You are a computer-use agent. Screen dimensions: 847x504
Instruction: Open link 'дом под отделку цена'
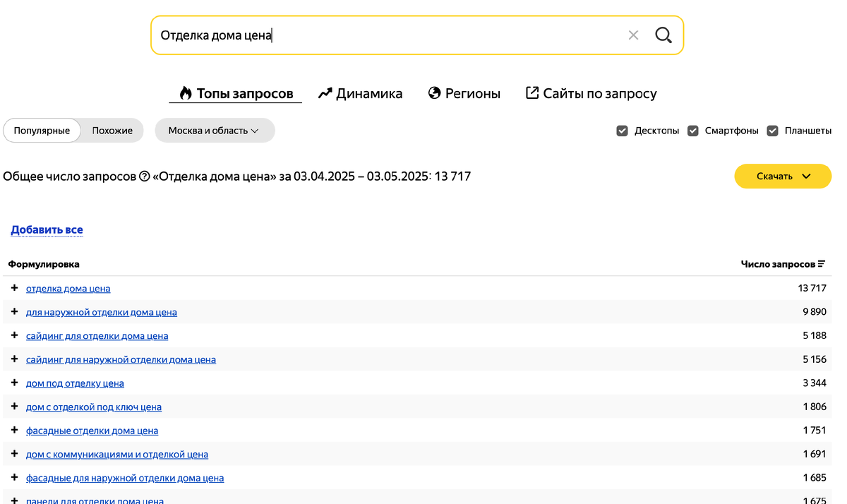coord(75,383)
